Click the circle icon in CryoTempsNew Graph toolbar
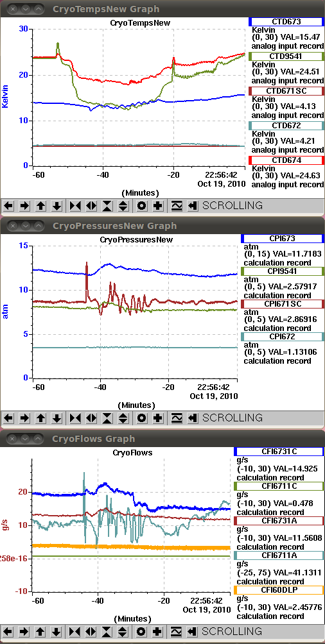325x644 pixels. tap(142, 205)
